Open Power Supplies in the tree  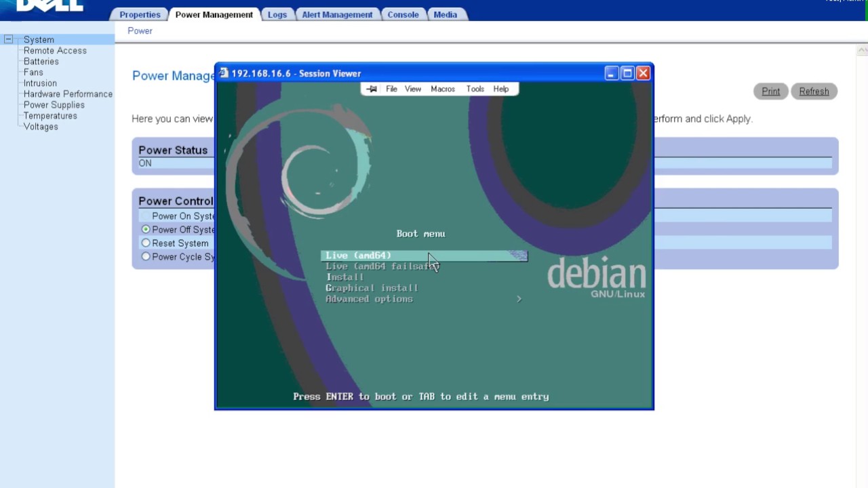click(54, 105)
